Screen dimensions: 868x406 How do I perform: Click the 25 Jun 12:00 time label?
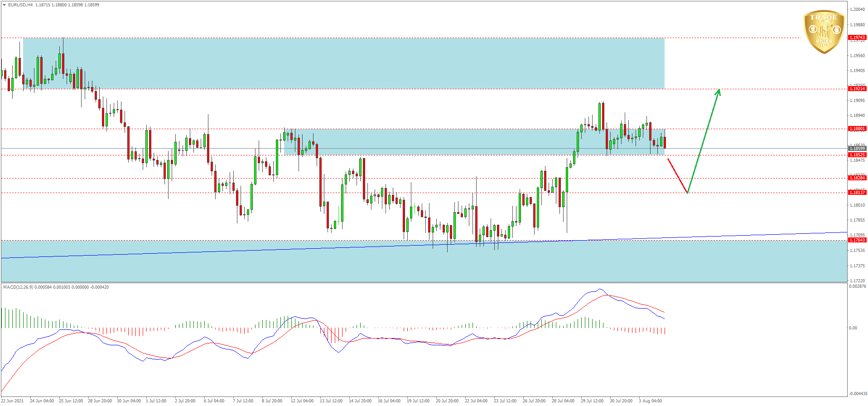(x=71, y=401)
